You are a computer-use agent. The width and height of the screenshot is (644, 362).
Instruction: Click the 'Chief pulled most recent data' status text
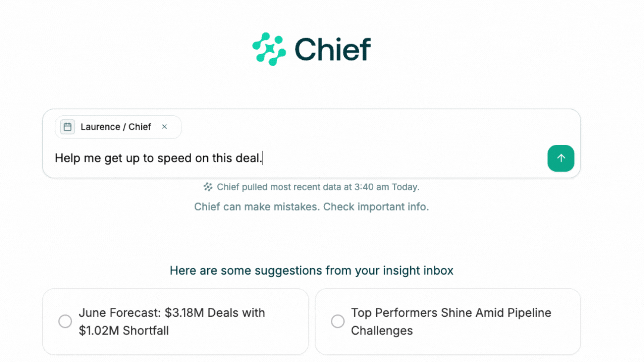318,187
